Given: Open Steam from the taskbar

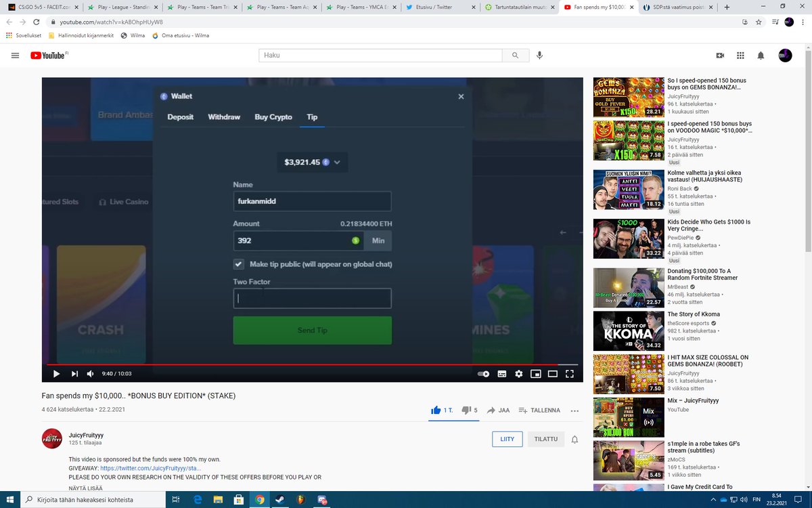Looking at the screenshot, I should click(280, 500).
